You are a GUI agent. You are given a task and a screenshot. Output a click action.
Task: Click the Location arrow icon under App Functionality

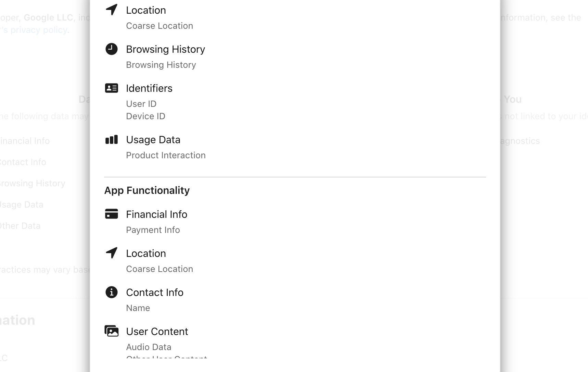112,253
